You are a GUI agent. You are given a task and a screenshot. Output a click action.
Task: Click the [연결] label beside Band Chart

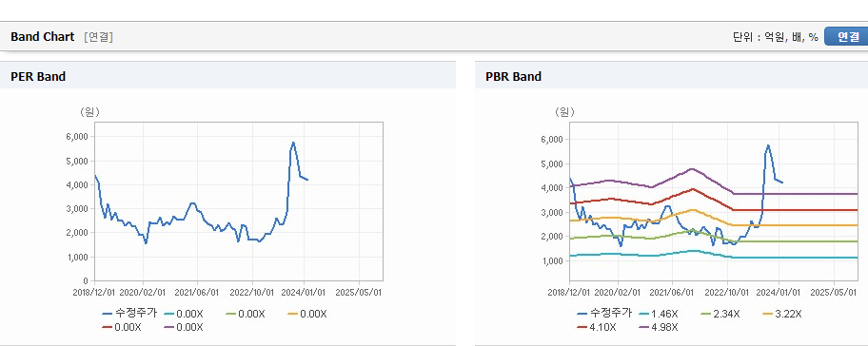pos(99,37)
